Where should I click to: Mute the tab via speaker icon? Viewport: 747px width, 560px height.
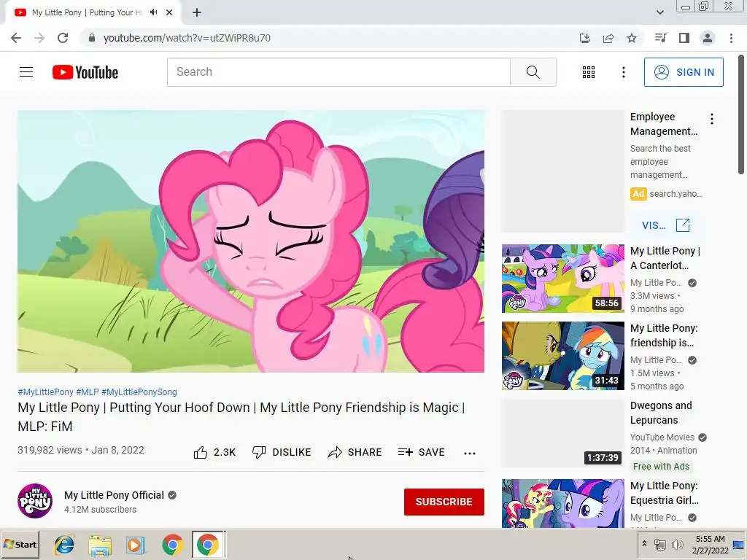(153, 12)
